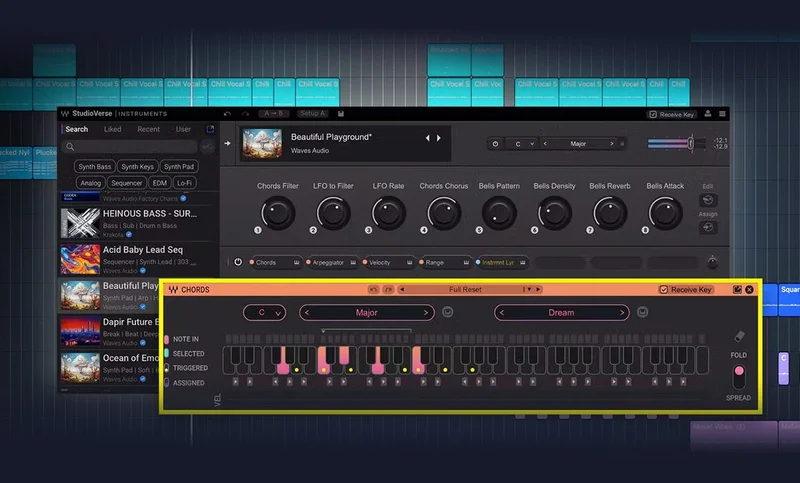This screenshot has width=800, height=483.
Task: Toggle the Velocity slot on/off dot
Action: coord(365,262)
